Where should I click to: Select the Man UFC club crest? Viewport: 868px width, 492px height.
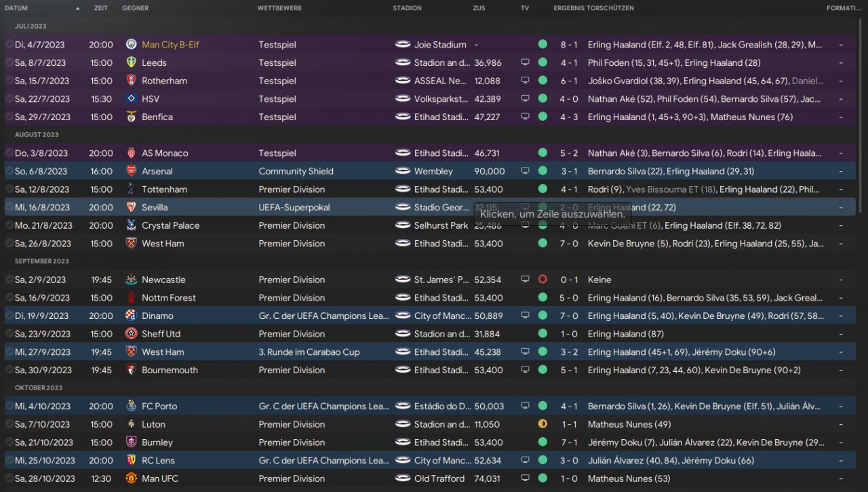point(131,478)
